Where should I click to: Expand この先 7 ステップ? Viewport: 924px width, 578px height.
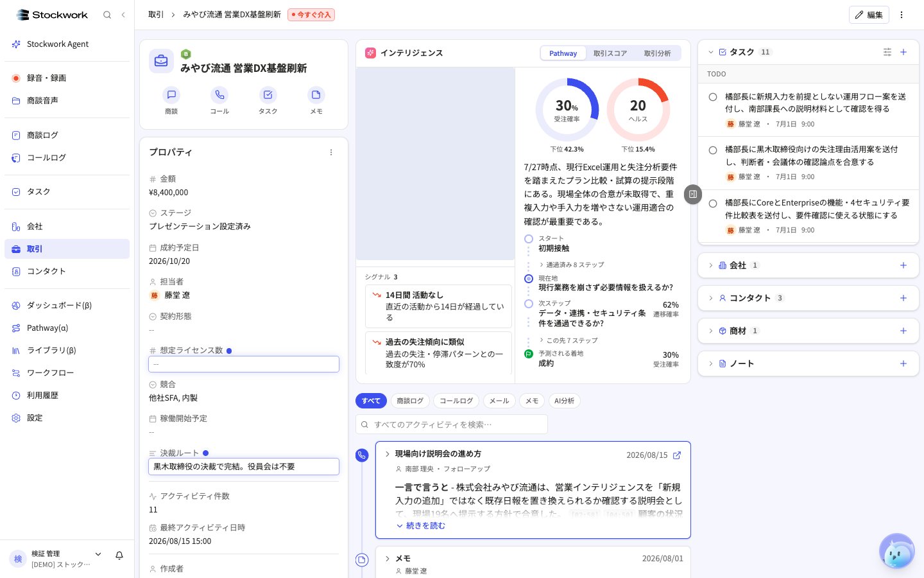tap(568, 340)
